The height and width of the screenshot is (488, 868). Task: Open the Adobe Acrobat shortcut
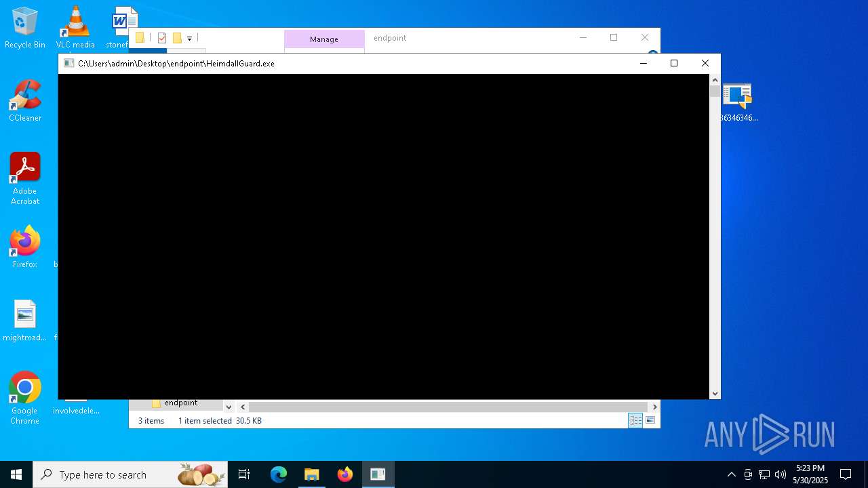[x=25, y=179]
